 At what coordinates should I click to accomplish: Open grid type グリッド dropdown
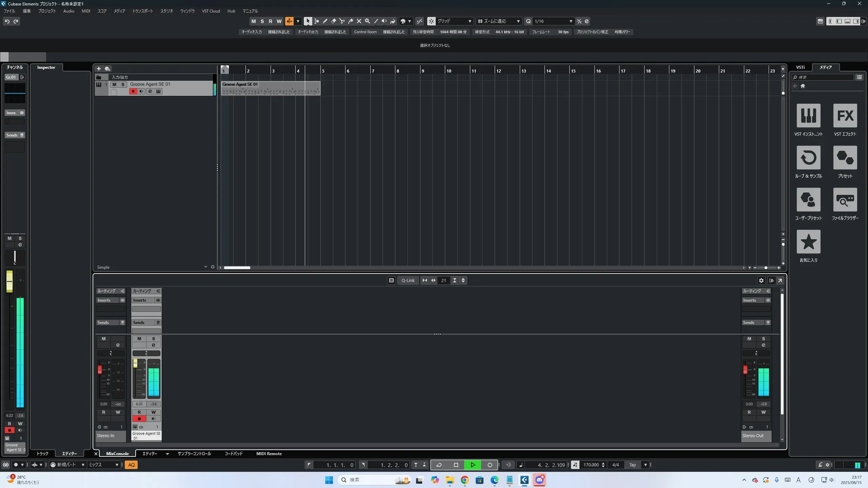(470, 21)
